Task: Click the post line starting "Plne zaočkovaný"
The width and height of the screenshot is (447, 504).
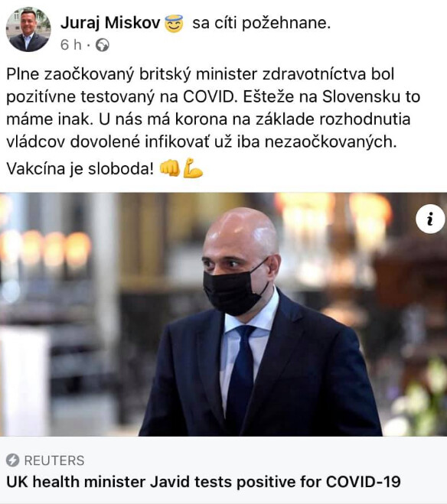Action: [200, 75]
